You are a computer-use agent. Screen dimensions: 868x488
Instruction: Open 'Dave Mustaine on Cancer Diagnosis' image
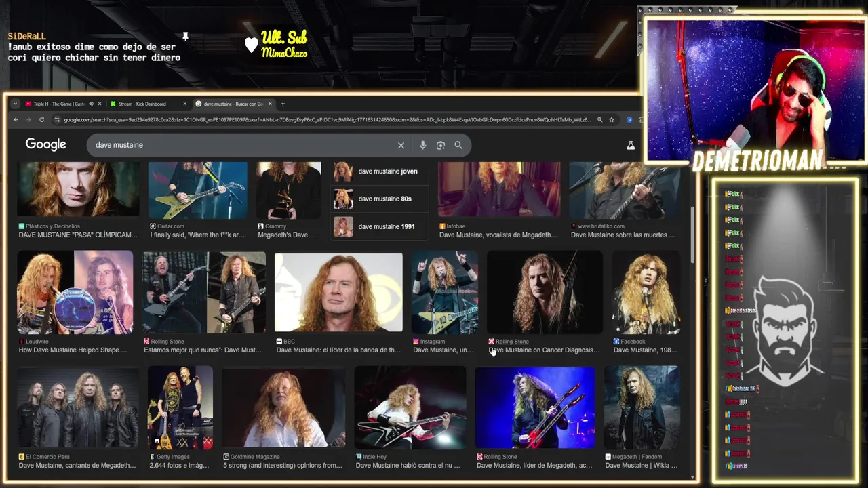[545, 292]
